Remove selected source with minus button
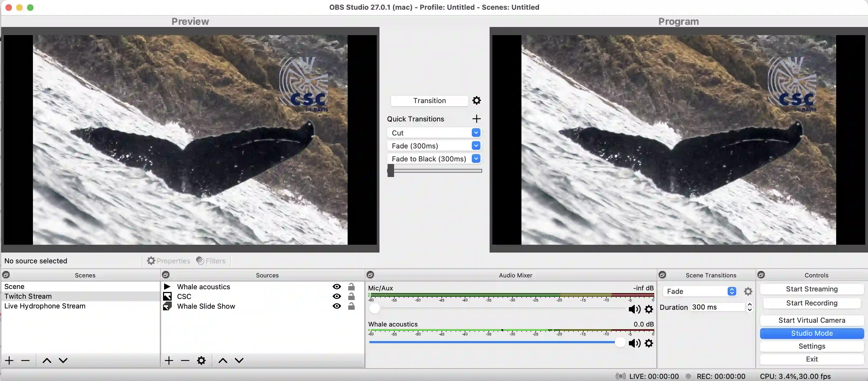 coord(185,360)
